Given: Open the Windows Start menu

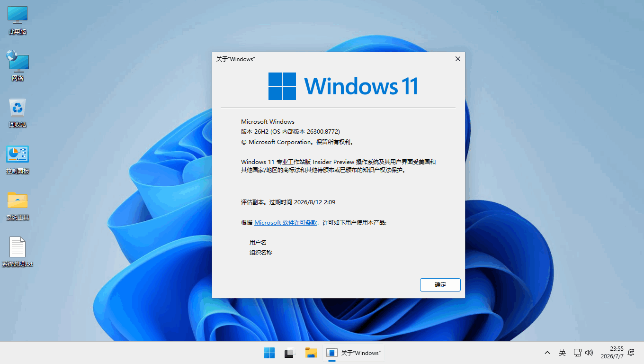Looking at the screenshot, I should pyautogui.click(x=269, y=353).
